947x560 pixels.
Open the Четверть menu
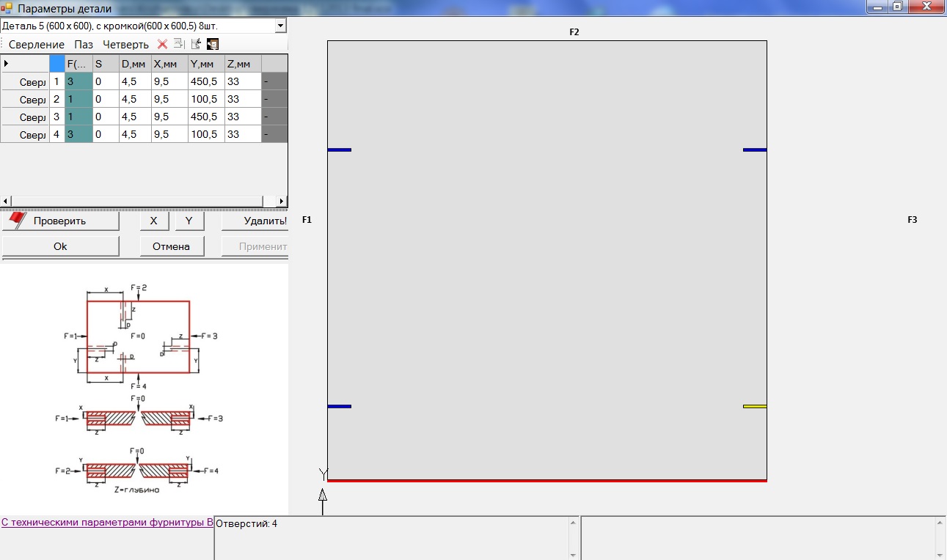tap(125, 45)
